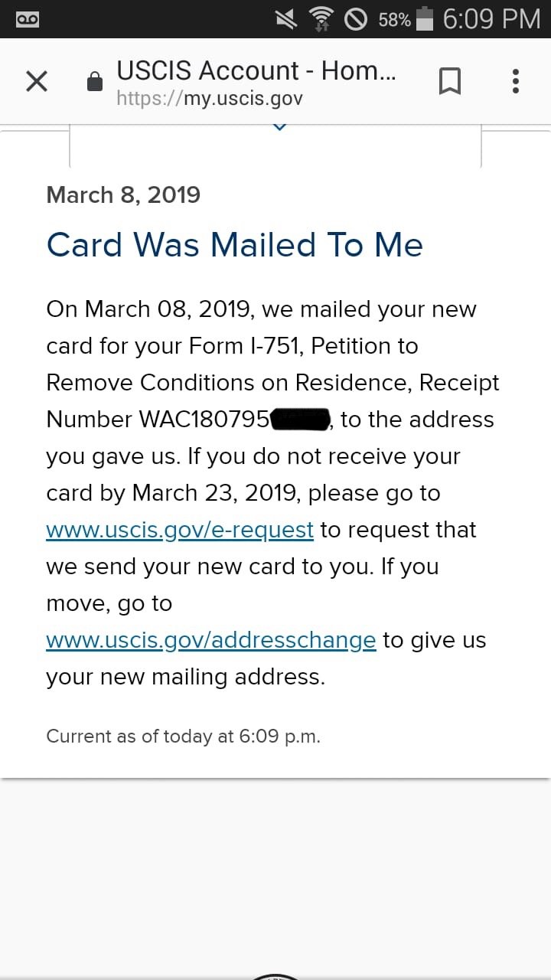
Task: Tap the no-signal blocked circle icon
Action: pyautogui.click(x=356, y=19)
